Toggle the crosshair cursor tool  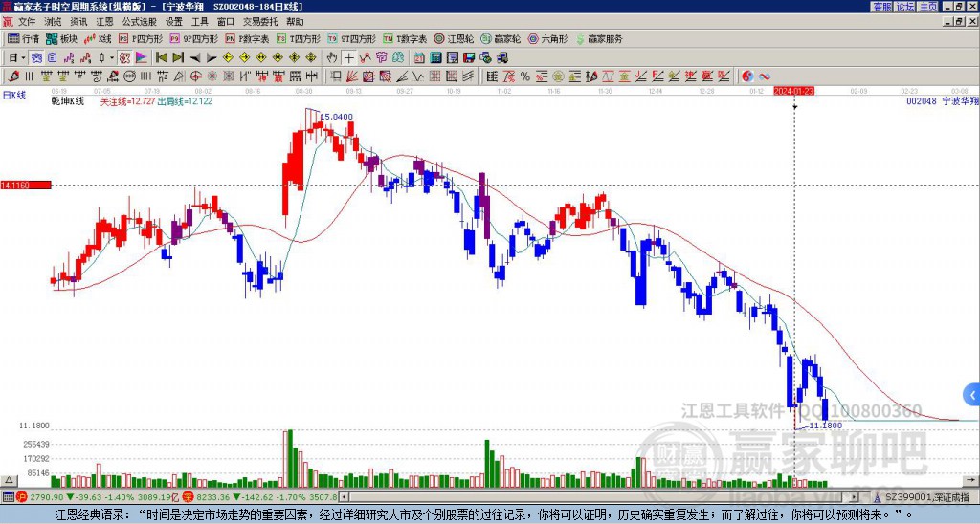[348, 58]
